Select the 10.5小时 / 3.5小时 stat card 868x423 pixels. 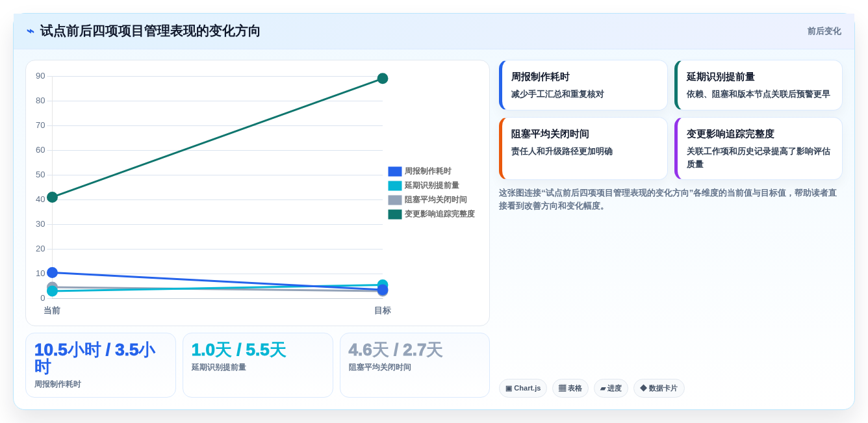click(101, 365)
